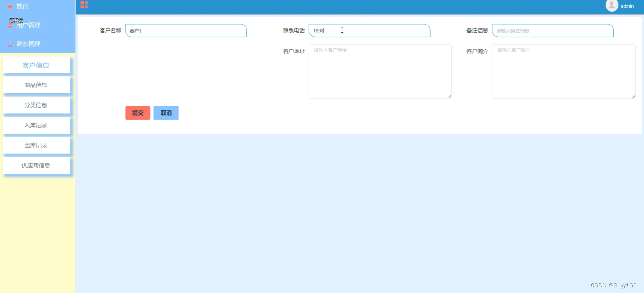Click the red grid icon in top bar

tap(84, 5)
